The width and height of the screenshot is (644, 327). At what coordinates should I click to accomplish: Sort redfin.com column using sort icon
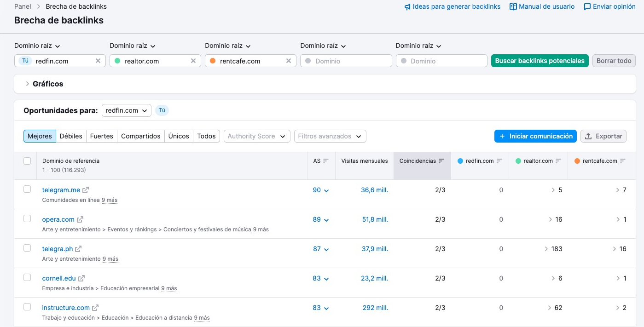(499, 161)
